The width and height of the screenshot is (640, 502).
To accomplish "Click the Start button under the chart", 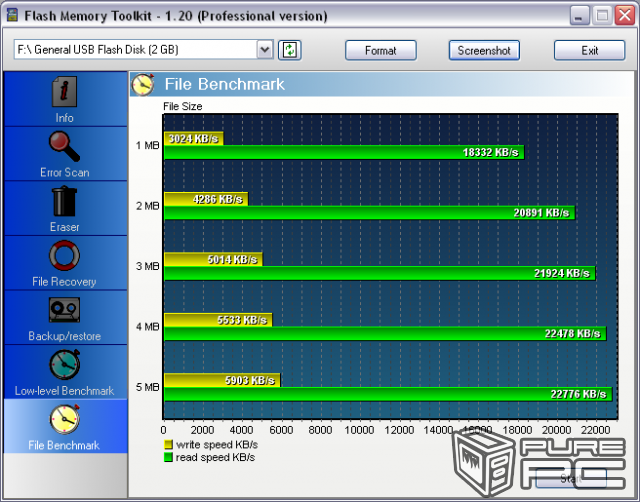I will click(x=571, y=478).
